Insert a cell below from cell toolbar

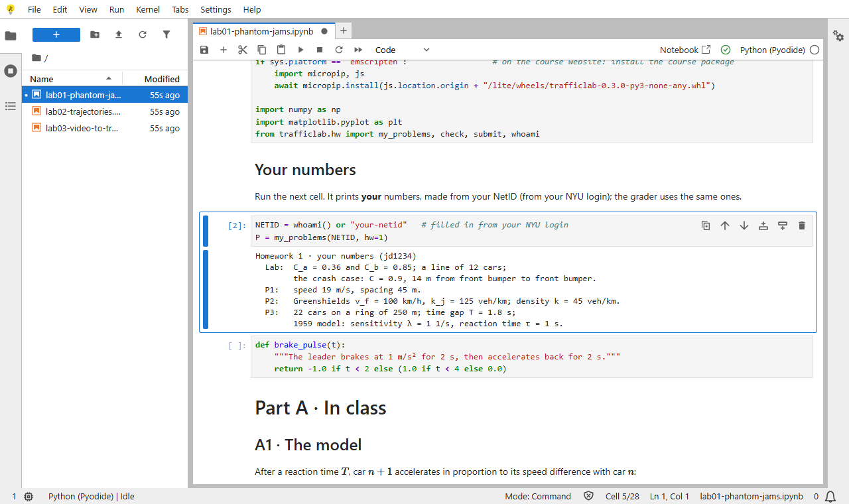[x=783, y=225]
